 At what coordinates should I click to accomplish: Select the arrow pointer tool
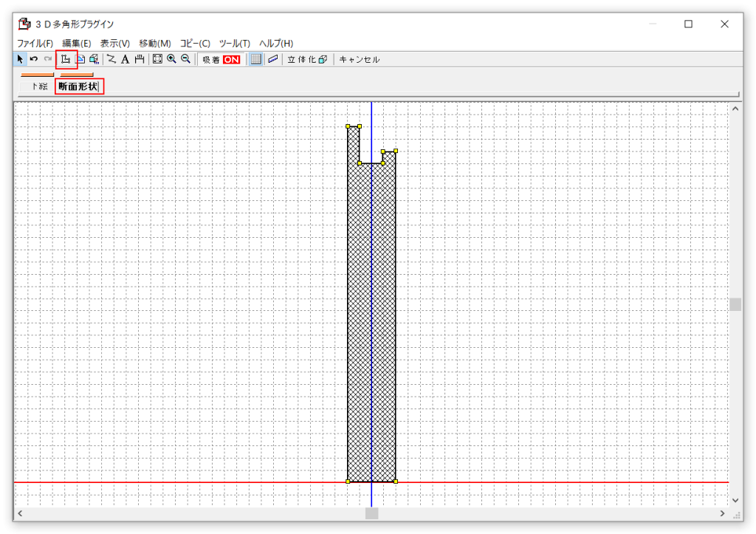[x=21, y=59]
